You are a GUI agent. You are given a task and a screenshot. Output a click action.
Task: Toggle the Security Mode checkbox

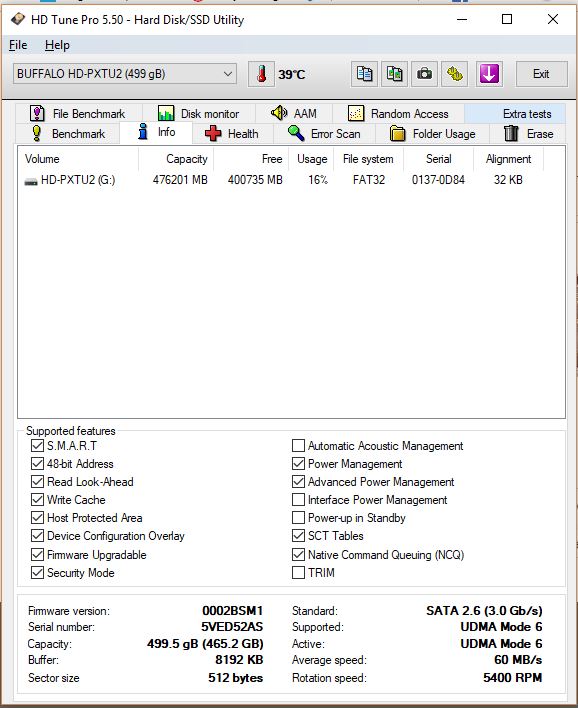tap(37, 573)
